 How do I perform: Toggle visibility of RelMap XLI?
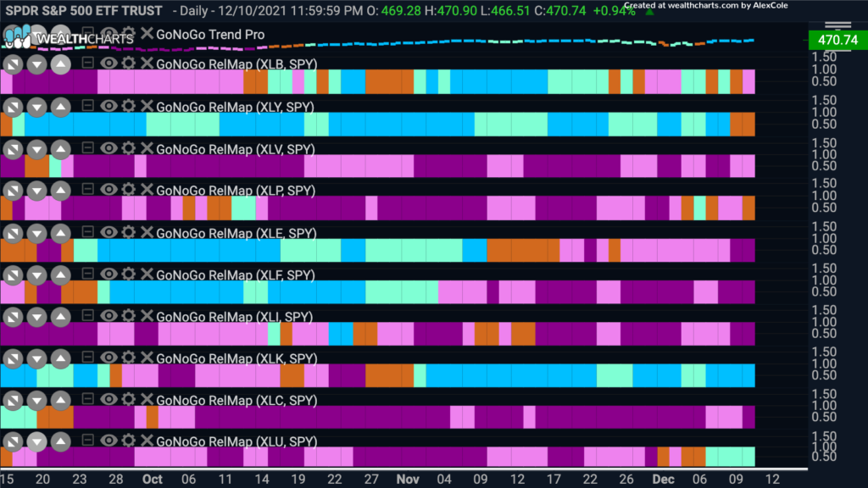click(108, 315)
